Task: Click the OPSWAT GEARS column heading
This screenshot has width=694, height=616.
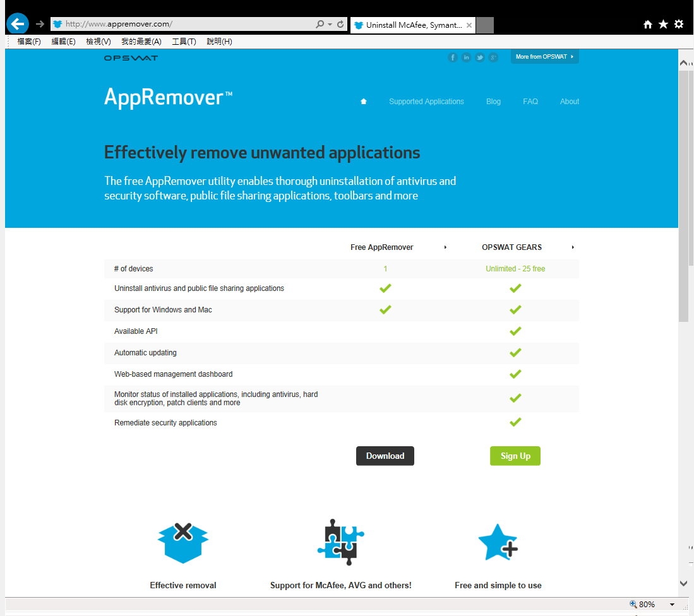Action: coord(512,247)
